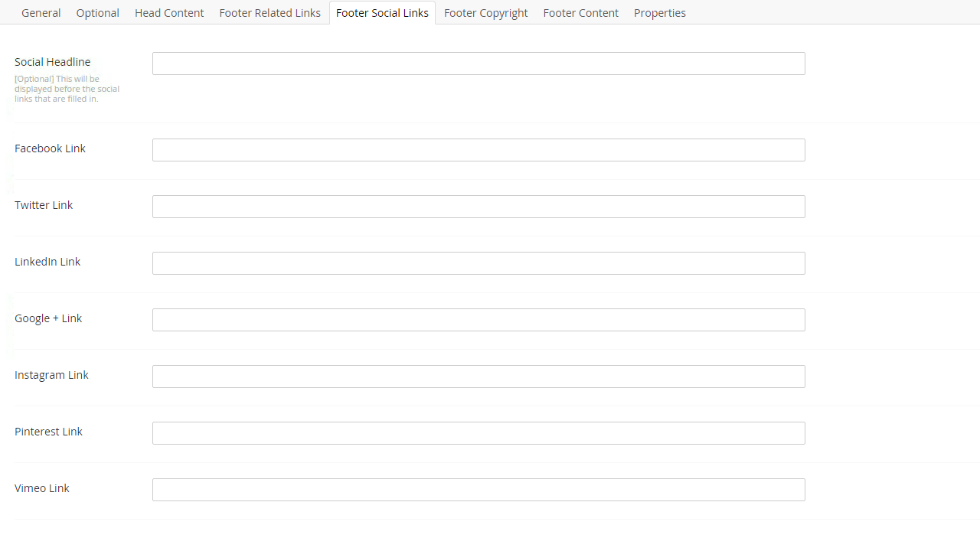Activate the Instagram Link text box
The width and height of the screenshot is (980, 551).
tap(479, 377)
